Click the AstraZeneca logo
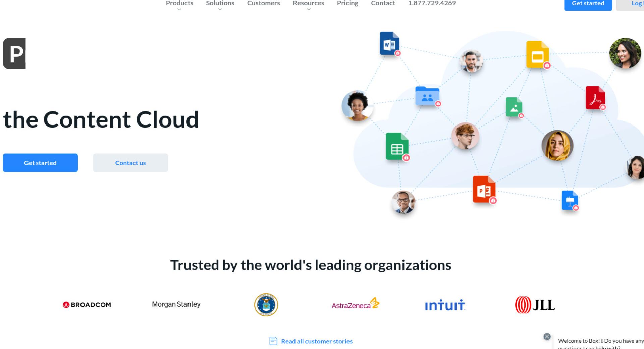Viewport: 644px width, 349px height. click(x=355, y=304)
